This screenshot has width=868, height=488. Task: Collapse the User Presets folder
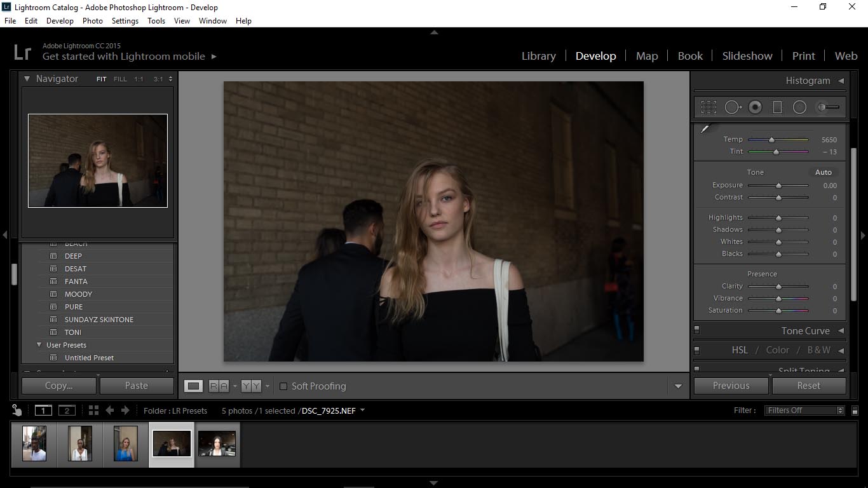point(39,345)
